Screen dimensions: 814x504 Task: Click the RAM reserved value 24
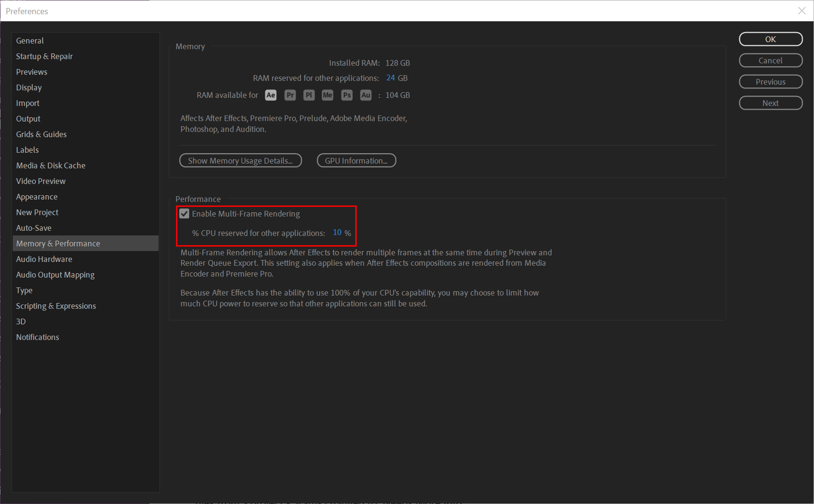pyautogui.click(x=390, y=78)
